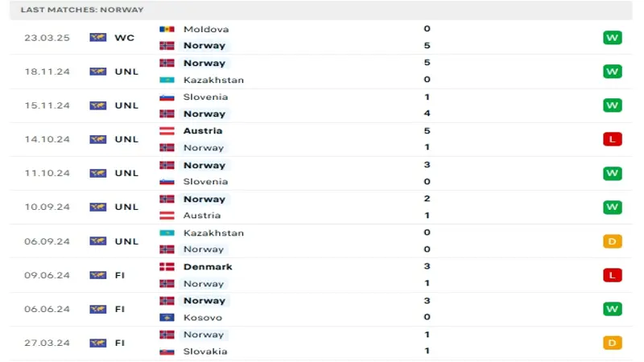
Task: Click the Norway flag in the 06.06.24 match
Action: click(167, 301)
